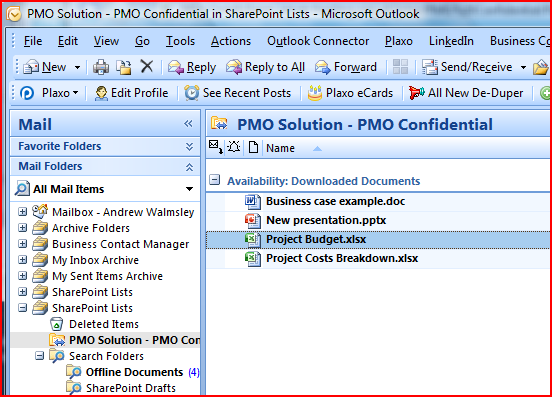Click See Recent Posts
Viewport: 552px width, 397px height.
pyautogui.click(x=238, y=93)
